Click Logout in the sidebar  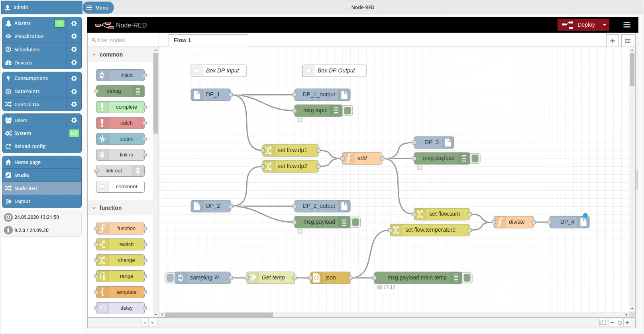click(42, 201)
